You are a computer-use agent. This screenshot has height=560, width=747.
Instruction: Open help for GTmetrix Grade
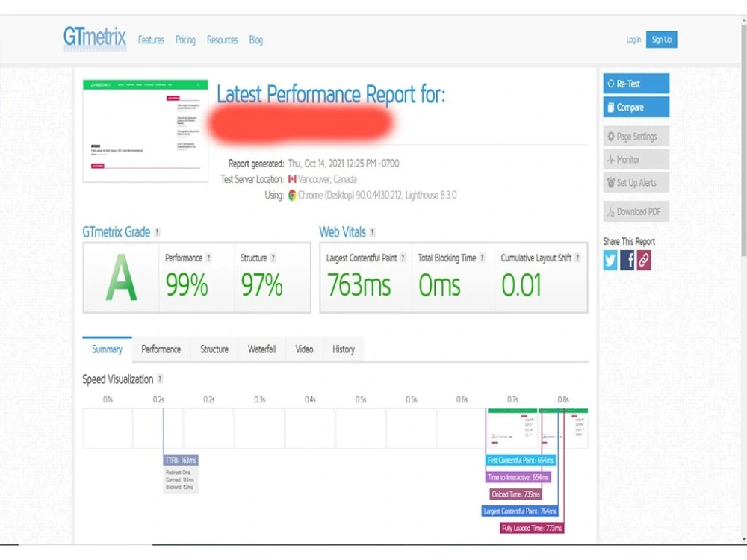(x=157, y=232)
